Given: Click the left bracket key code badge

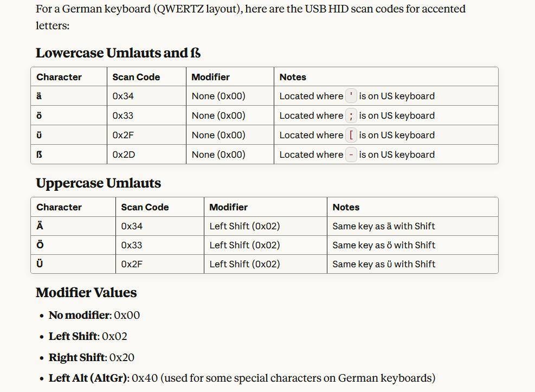Looking at the screenshot, I should click(351, 135).
